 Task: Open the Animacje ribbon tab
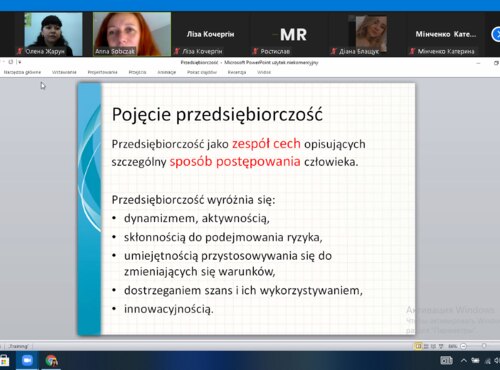coord(166,72)
